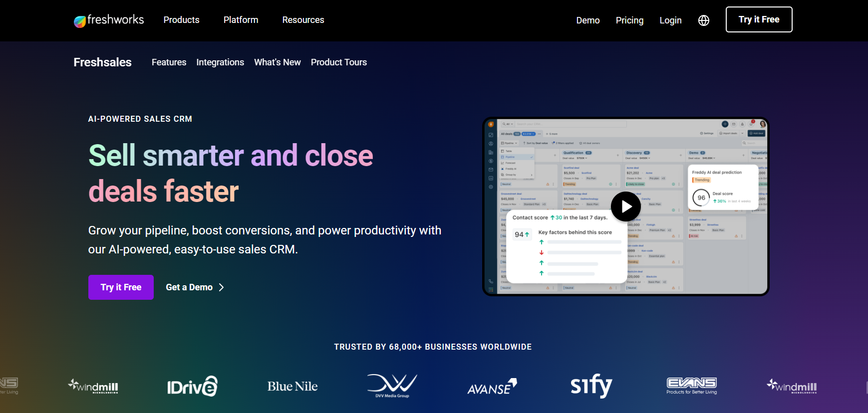Click the IDrive customer logo
Screen dimensions: 868x413
[193, 386]
